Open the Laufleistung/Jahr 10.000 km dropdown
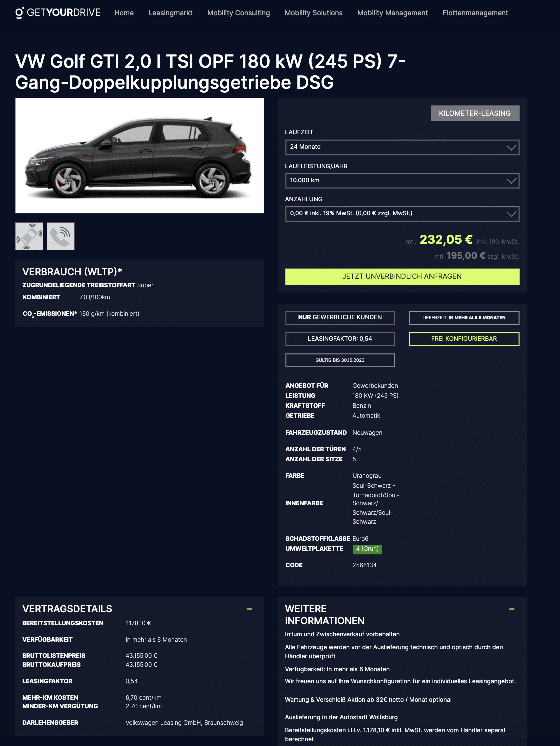560x746 pixels. click(402, 181)
